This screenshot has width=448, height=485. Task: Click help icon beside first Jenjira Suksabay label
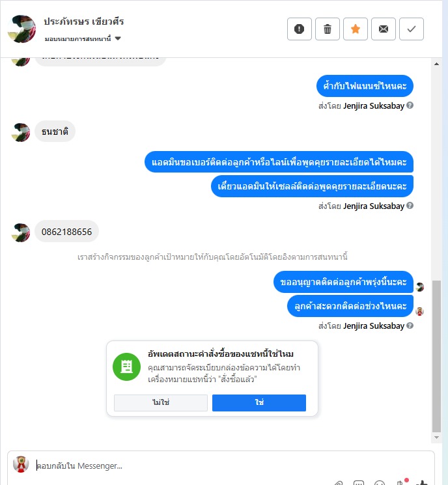[x=410, y=105]
